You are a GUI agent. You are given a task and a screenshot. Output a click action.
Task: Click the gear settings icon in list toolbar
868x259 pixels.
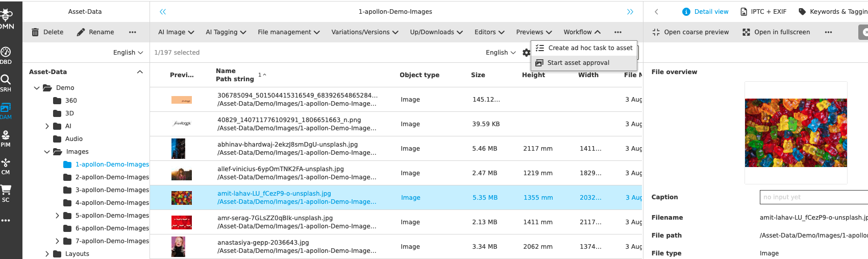coord(526,53)
